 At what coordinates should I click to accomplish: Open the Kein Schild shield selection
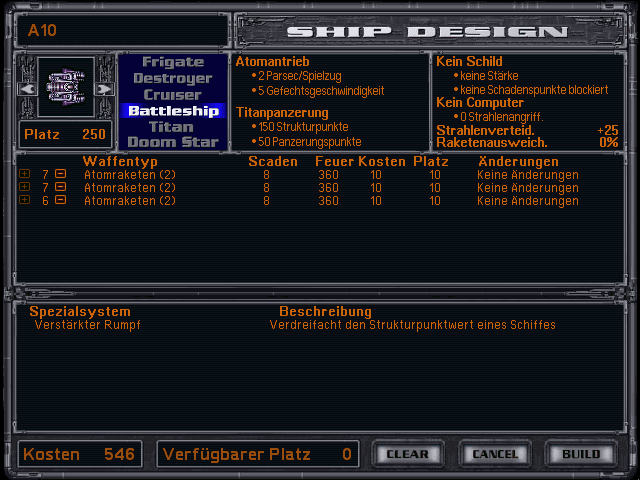tap(470, 62)
